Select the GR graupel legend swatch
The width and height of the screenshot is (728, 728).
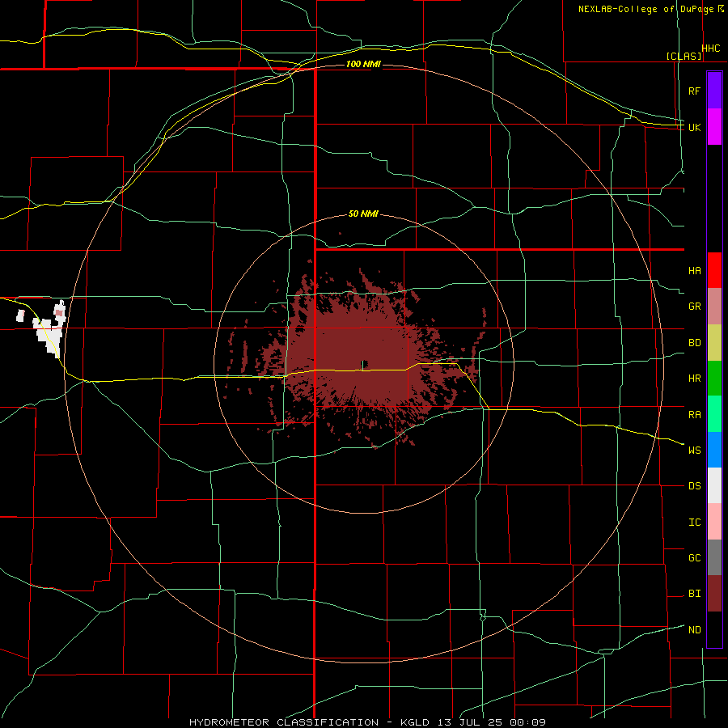(x=714, y=307)
